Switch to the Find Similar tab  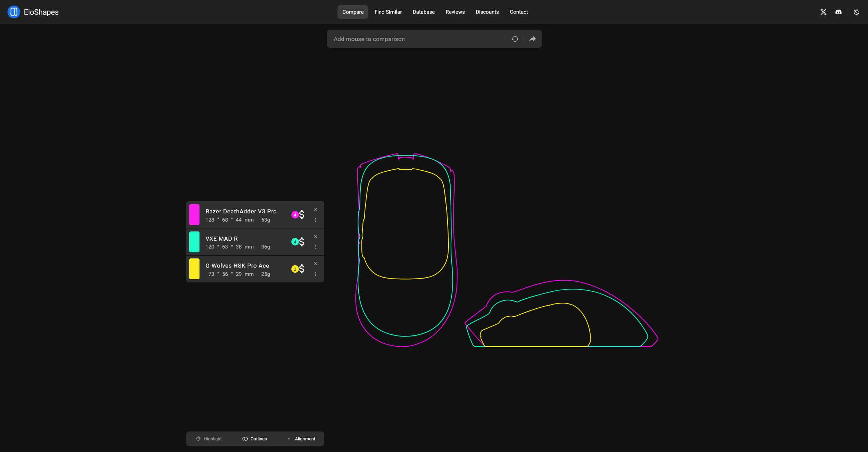coord(388,12)
